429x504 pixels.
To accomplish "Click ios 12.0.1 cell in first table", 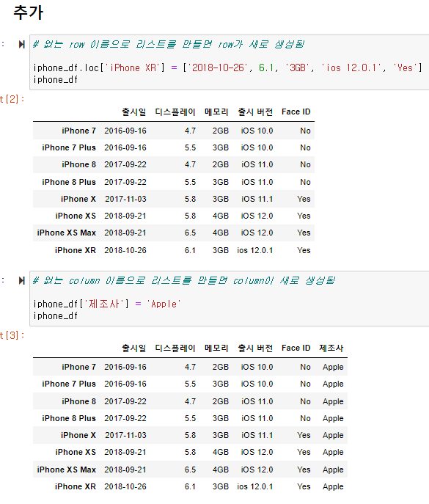I will (x=254, y=250).
